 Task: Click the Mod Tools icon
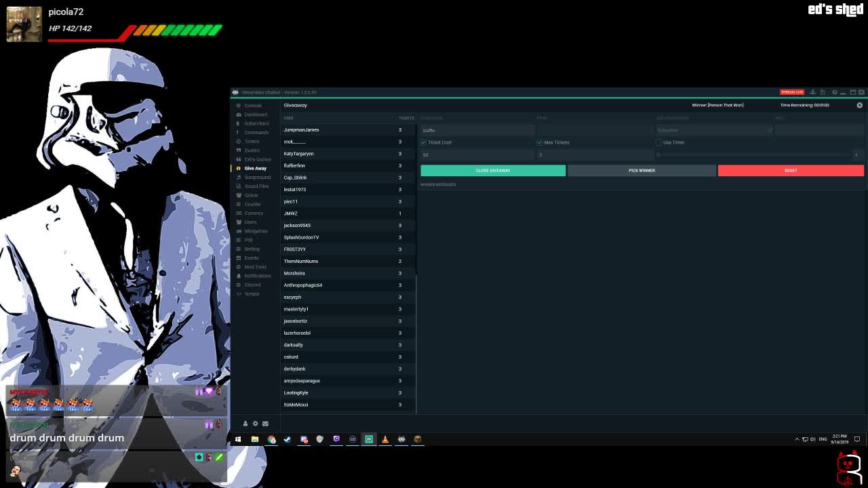point(238,267)
